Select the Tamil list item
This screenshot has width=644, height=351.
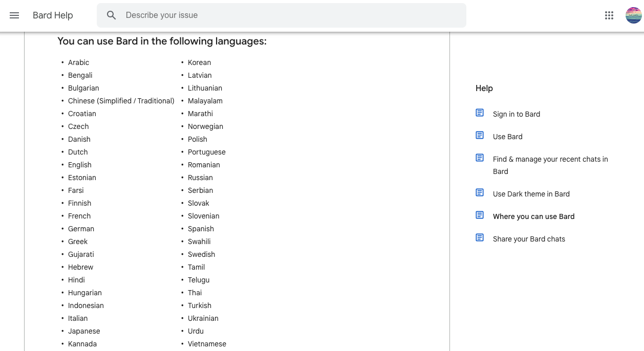coord(196,267)
